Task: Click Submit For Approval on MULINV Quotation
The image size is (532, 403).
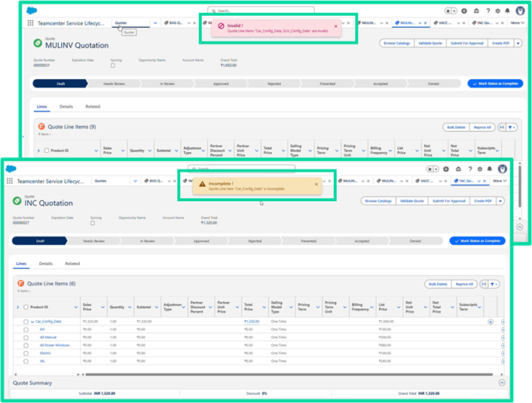Action: point(467,44)
